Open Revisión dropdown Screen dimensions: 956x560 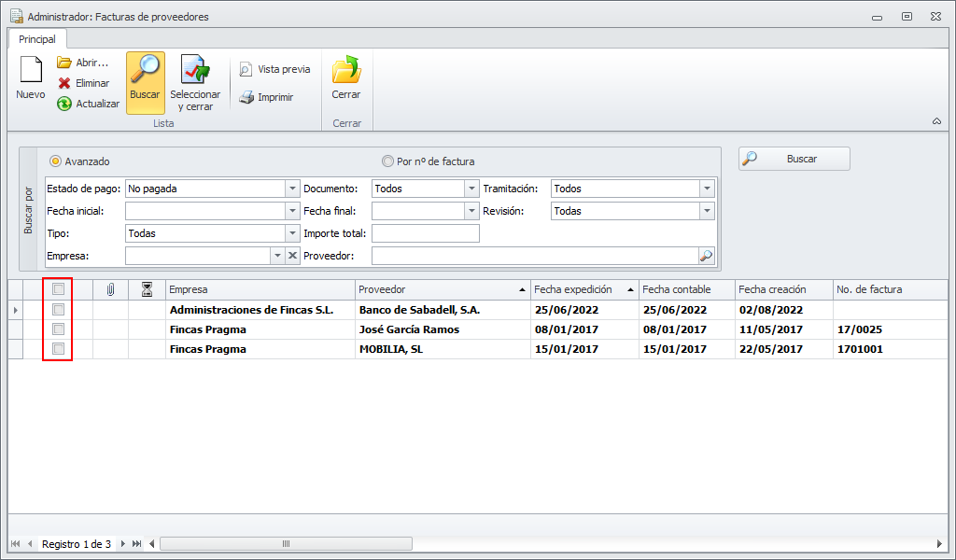[x=707, y=211]
